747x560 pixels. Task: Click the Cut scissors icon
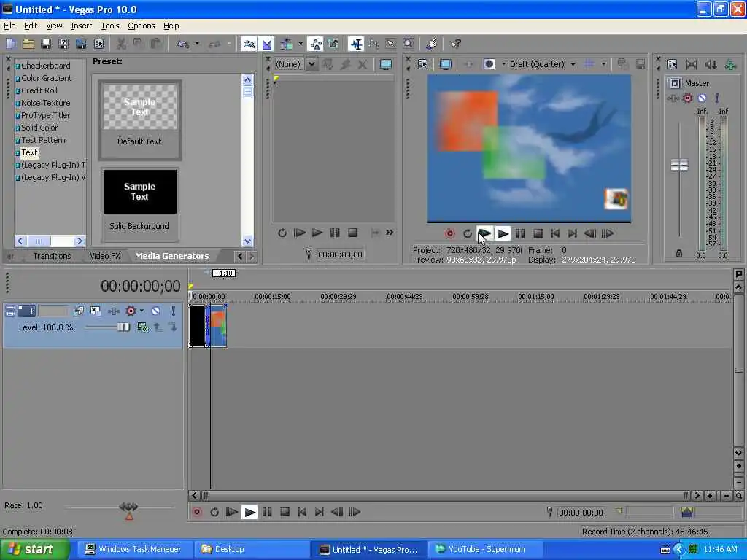pos(121,44)
